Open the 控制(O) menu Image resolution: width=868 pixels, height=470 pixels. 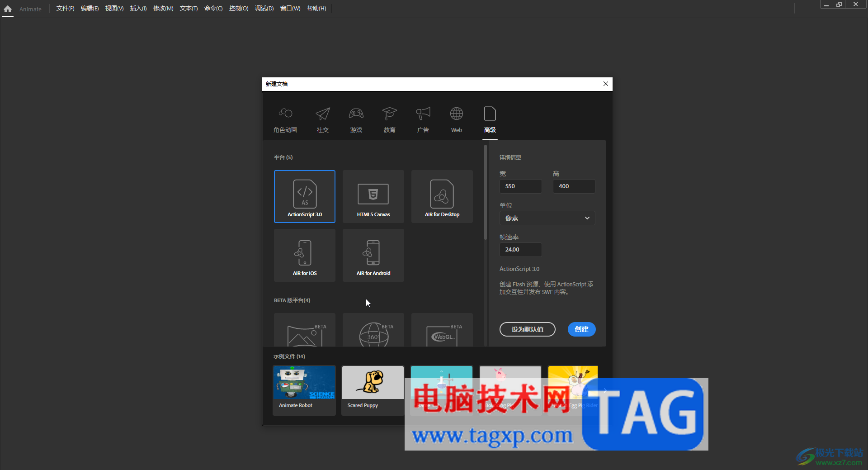pos(238,9)
